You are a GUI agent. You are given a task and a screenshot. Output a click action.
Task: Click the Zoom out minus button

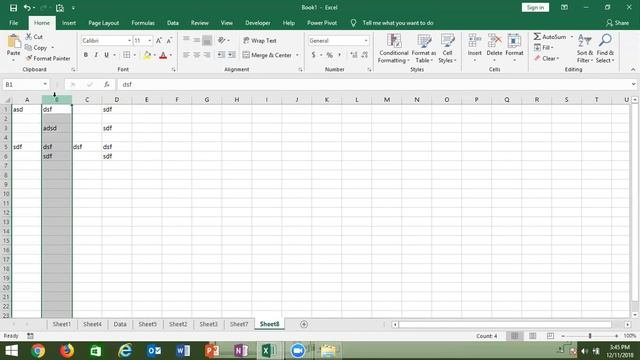point(563,336)
